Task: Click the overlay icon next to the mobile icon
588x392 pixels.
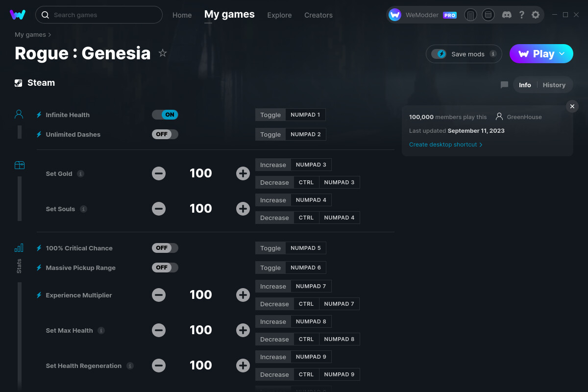Action: click(x=488, y=15)
